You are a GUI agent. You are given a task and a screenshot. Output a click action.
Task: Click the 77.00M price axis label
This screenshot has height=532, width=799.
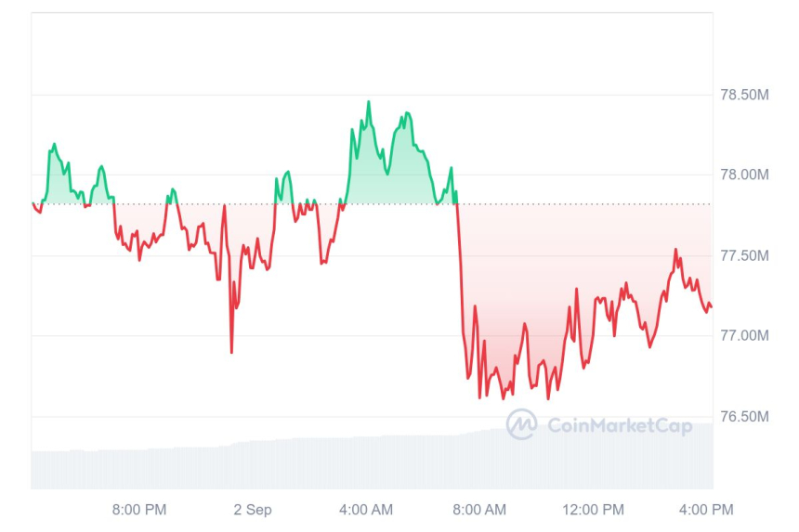744,335
